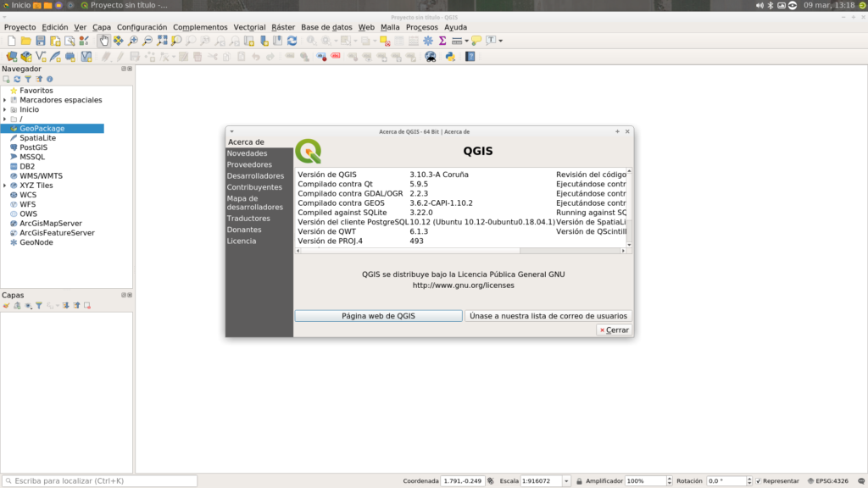Save project using the floppy disk icon
The height and width of the screenshot is (488, 868).
41,41
